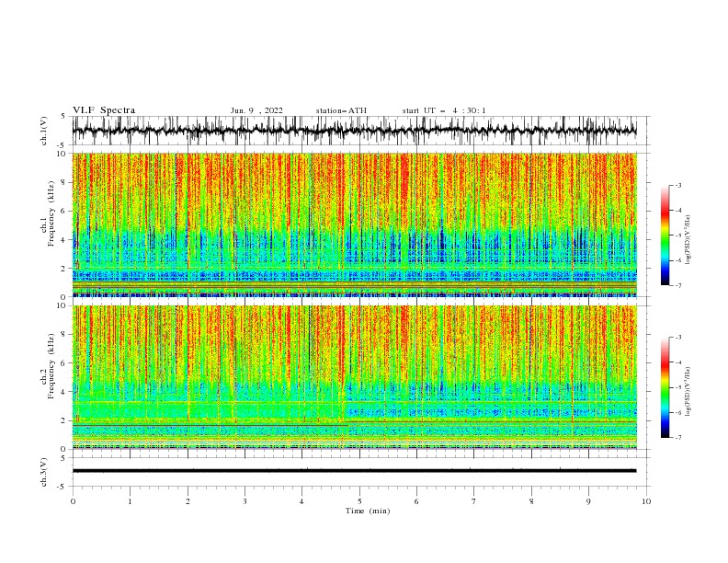Click the "-7" label on upper color bar
Image resolution: width=728 pixels, height=563 pixels.
tap(677, 285)
